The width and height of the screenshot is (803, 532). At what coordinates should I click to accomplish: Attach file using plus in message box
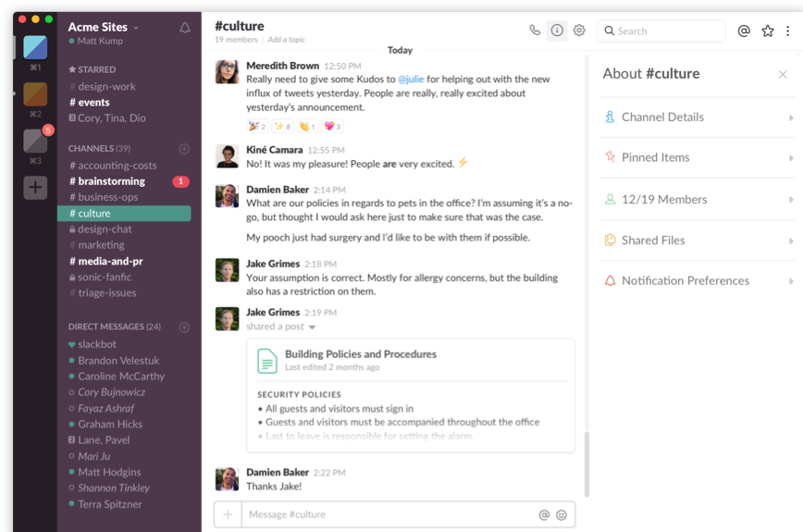228,514
